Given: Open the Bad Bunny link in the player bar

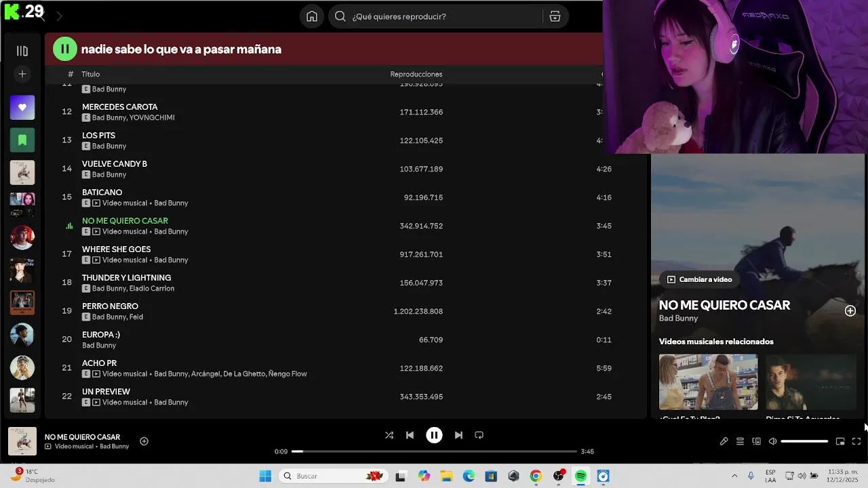Looking at the screenshot, I should (x=115, y=447).
